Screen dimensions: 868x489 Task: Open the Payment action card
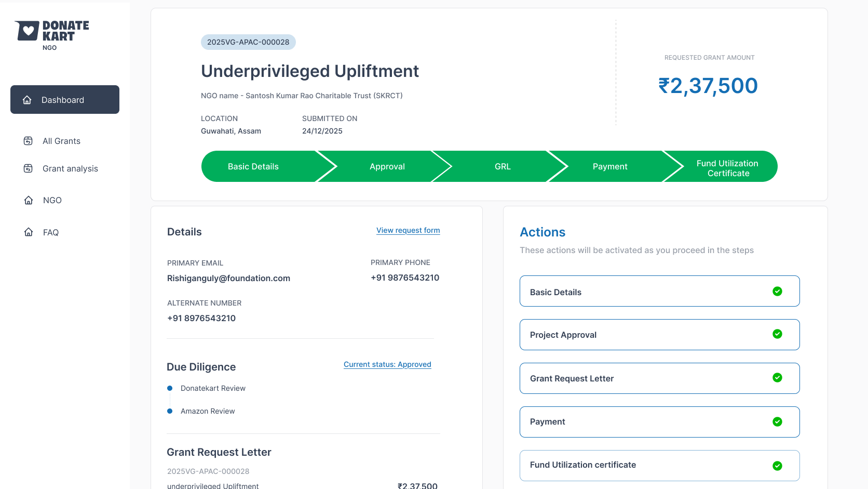(x=660, y=422)
